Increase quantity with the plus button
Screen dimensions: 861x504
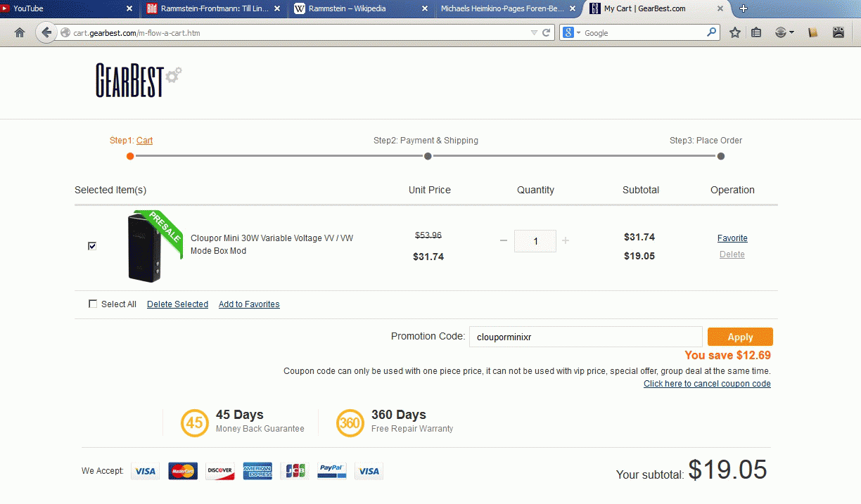[x=566, y=241]
